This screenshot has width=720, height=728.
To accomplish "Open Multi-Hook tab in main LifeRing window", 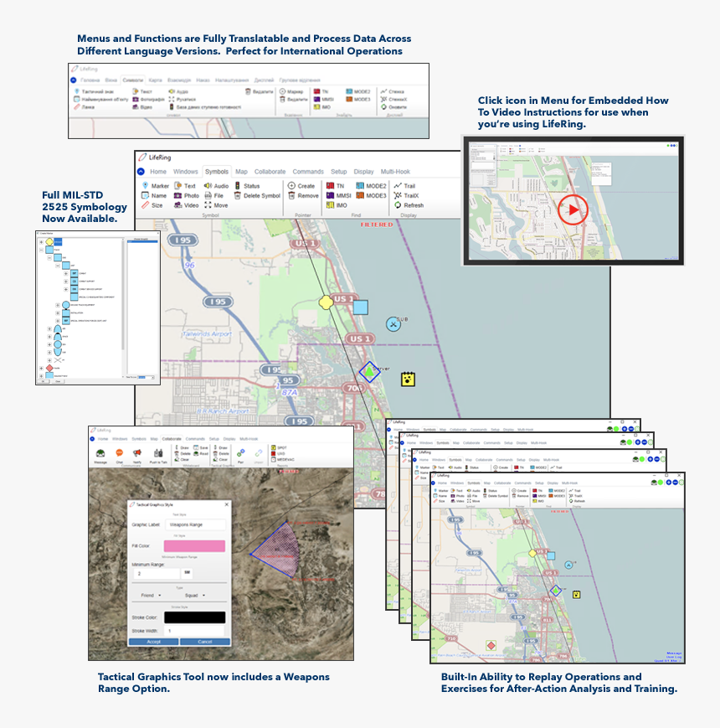I will [395, 172].
